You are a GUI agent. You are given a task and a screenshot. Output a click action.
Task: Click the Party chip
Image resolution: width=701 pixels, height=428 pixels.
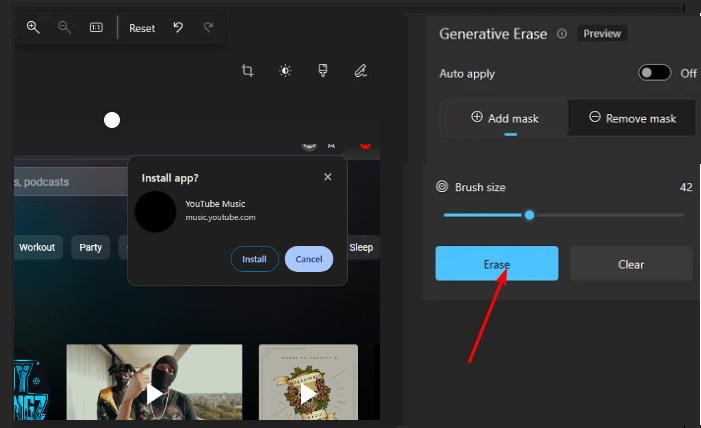91,247
